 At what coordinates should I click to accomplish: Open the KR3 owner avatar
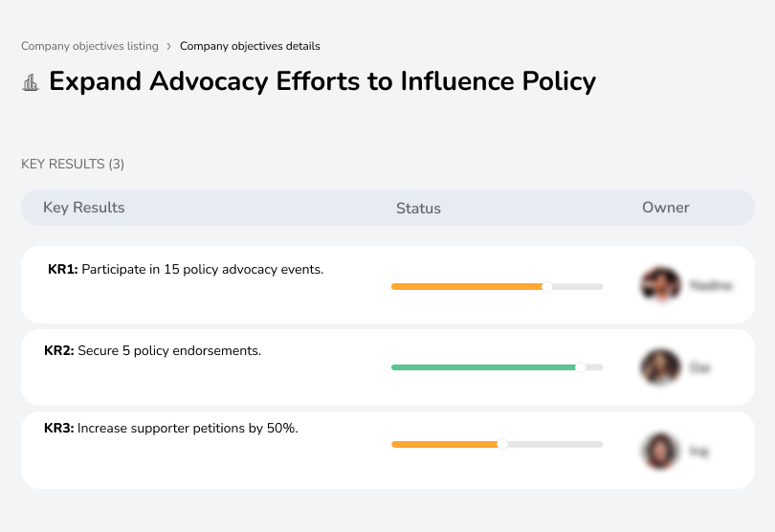click(x=660, y=450)
